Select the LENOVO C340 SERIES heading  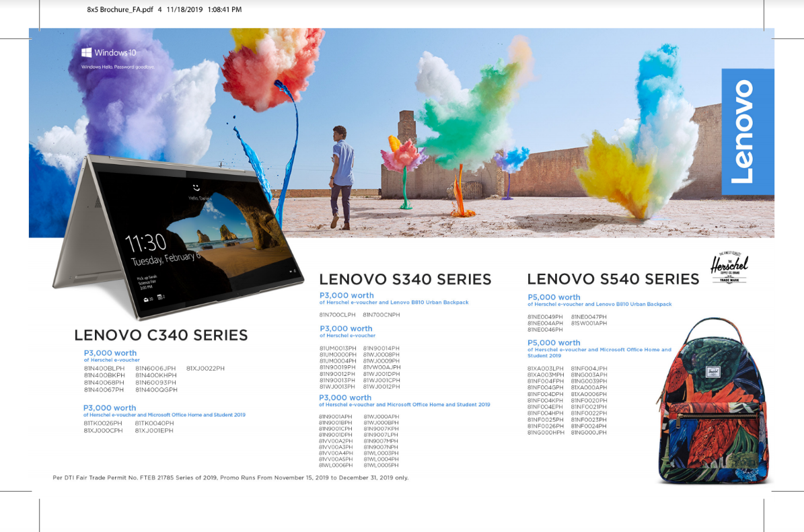(x=161, y=335)
